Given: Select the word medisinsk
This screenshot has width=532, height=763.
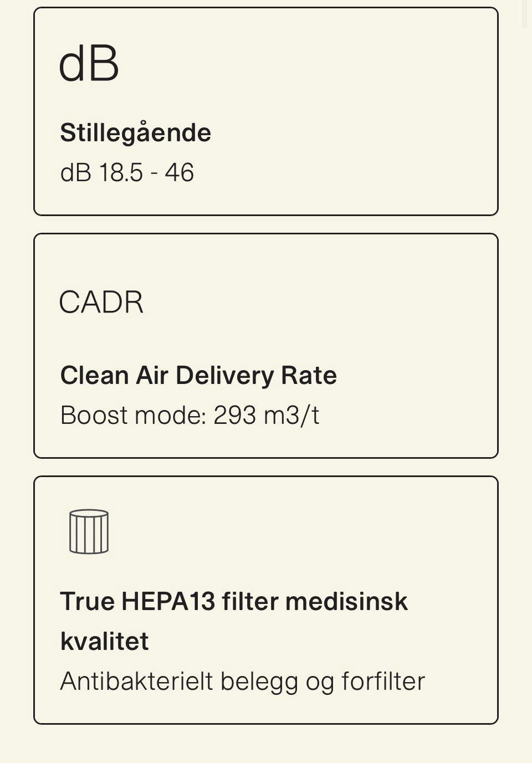Looking at the screenshot, I should click(x=346, y=601).
